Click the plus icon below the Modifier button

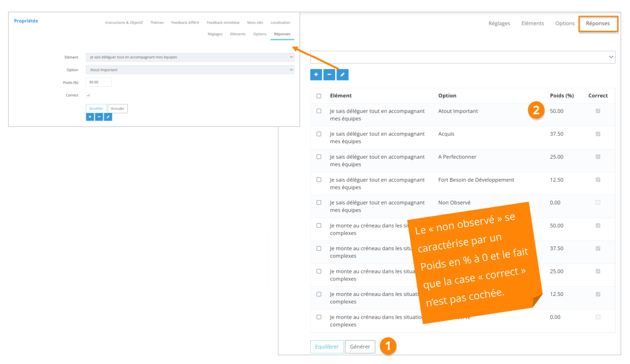[90, 117]
